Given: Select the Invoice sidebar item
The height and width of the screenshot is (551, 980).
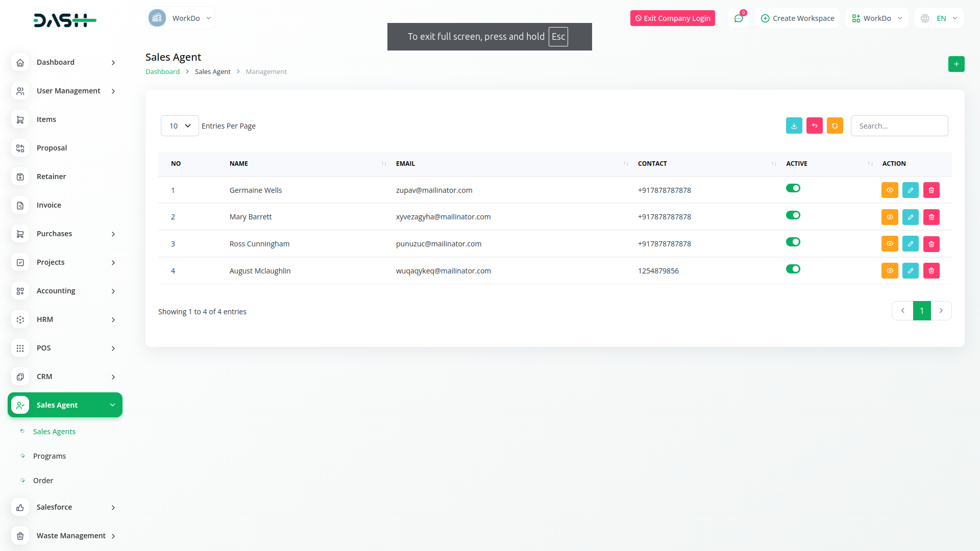Looking at the screenshot, I should 49,205.
